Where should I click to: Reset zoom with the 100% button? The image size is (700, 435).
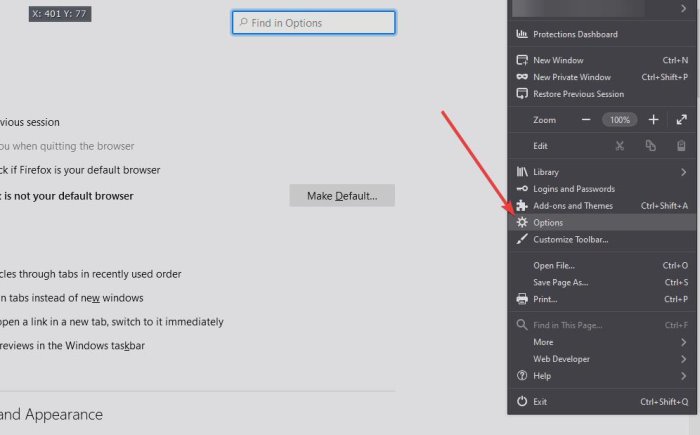620,119
